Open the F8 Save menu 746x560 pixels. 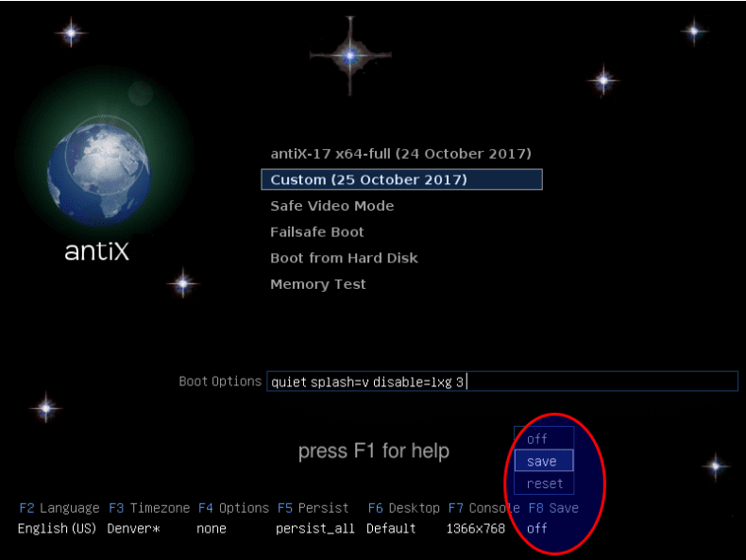coord(553,508)
